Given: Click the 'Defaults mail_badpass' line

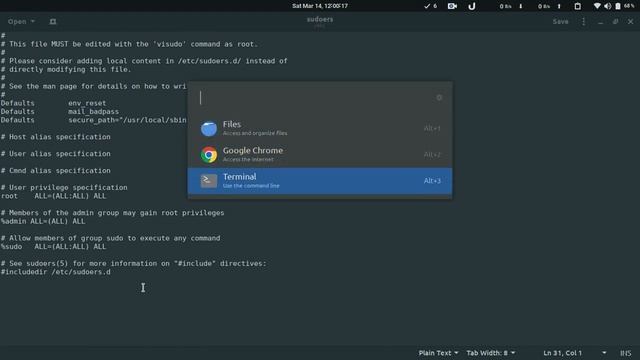Looking at the screenshot, I should click(60, 111).
